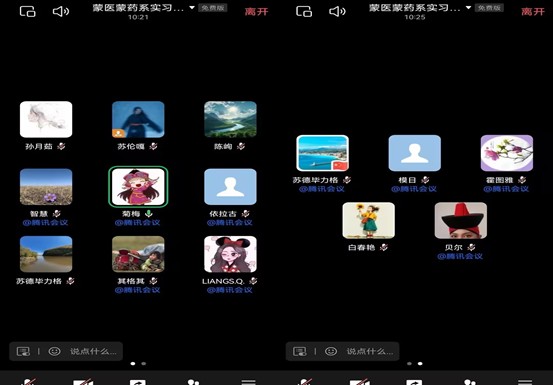Click the 免费版 badge in 10:25 screen

click(x=489, y=8)
